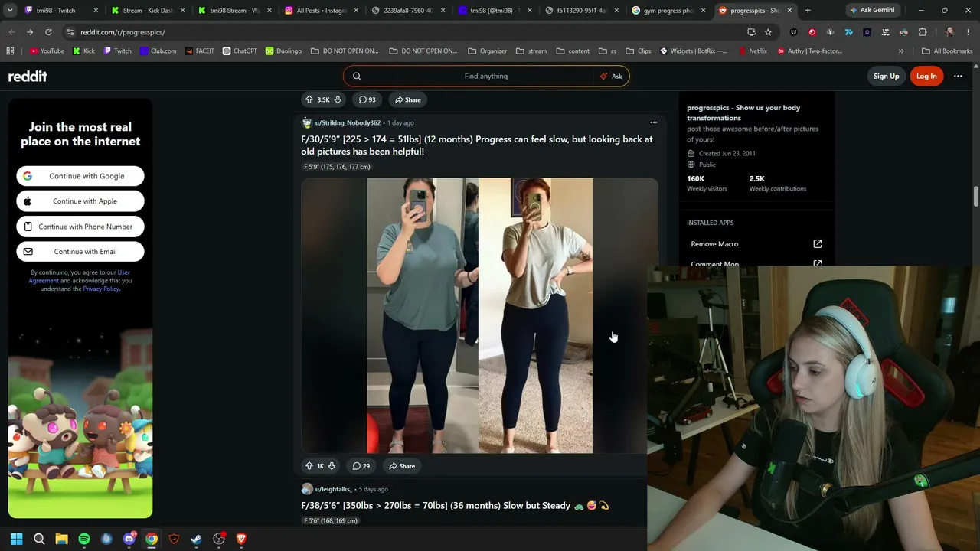Image resolution: width=980 pixels, height=551 pixels.
Task: Click the Ask Gemini button
Action: 872,10
